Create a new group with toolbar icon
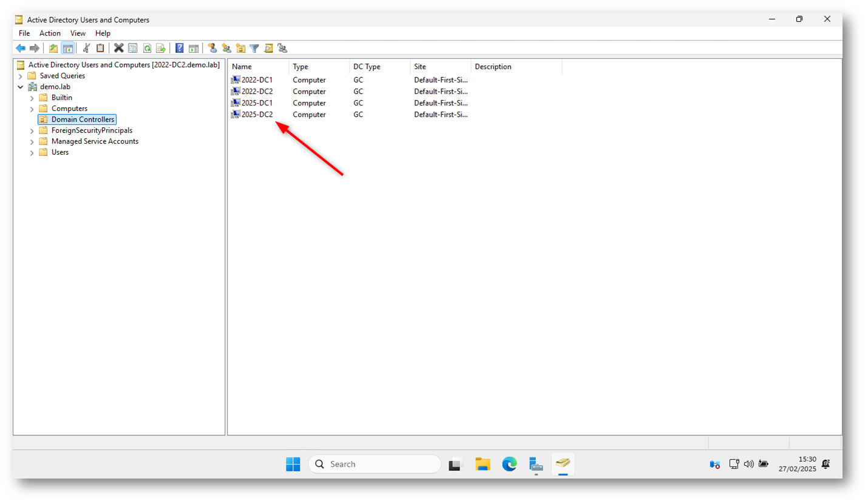 [x=226, y=48]
